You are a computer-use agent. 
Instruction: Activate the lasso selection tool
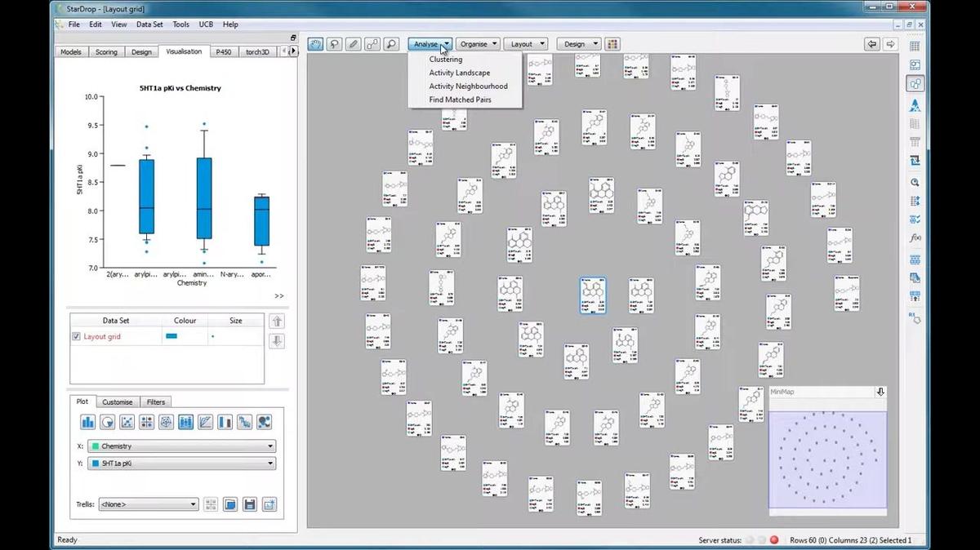pyautogui.click(x=334, y=43)
